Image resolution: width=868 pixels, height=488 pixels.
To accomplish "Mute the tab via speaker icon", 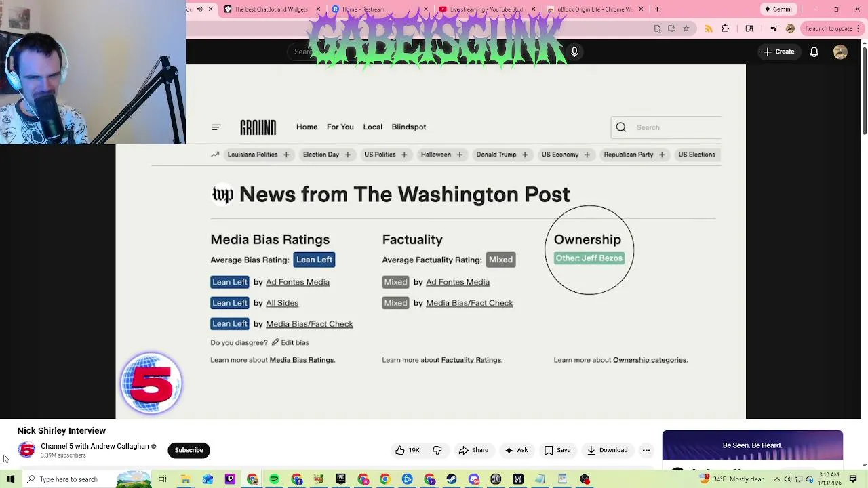I will 199,9.
